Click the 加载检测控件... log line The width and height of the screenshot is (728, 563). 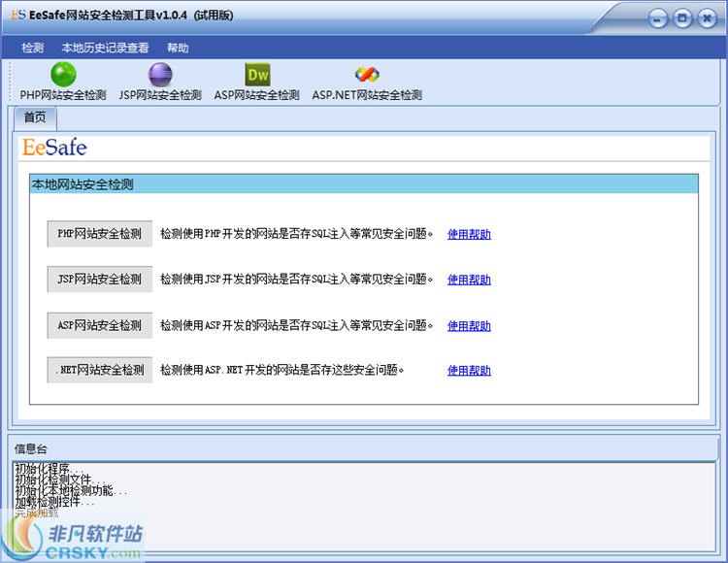click(x=54, y=502)
